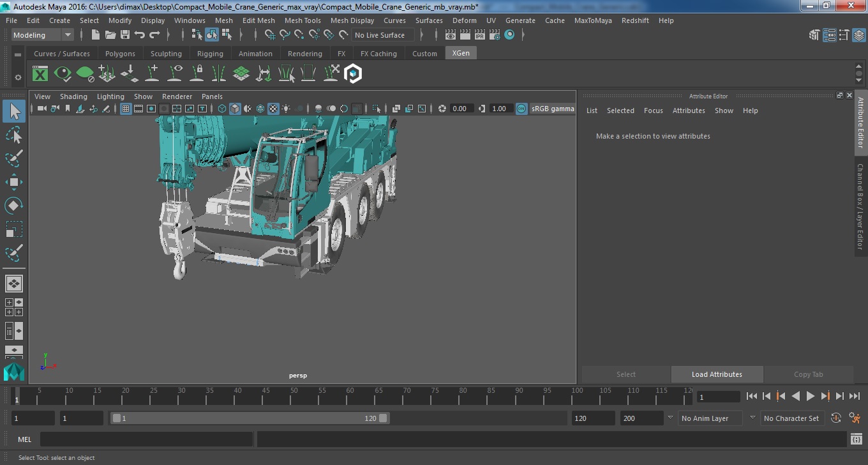Image resolution: width=868 pixels, height=465 pixels.
Task: Click XGen clear preview leaf icon
Action: 85,74
